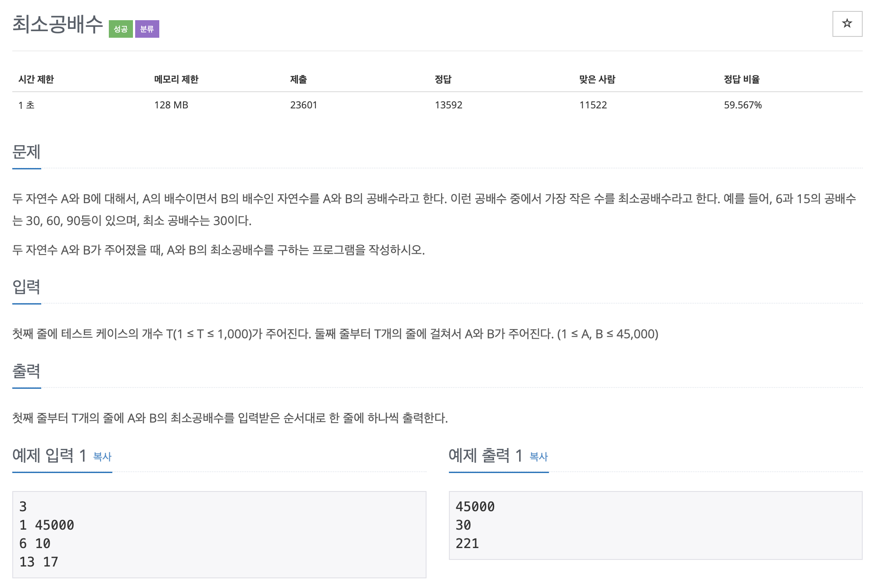
Task: Click the 최소공배수 problem title
Action: click(x=57, y=24)
